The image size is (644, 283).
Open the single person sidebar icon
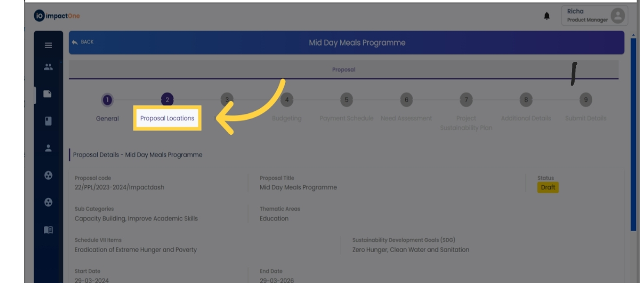tap(49, 148)
